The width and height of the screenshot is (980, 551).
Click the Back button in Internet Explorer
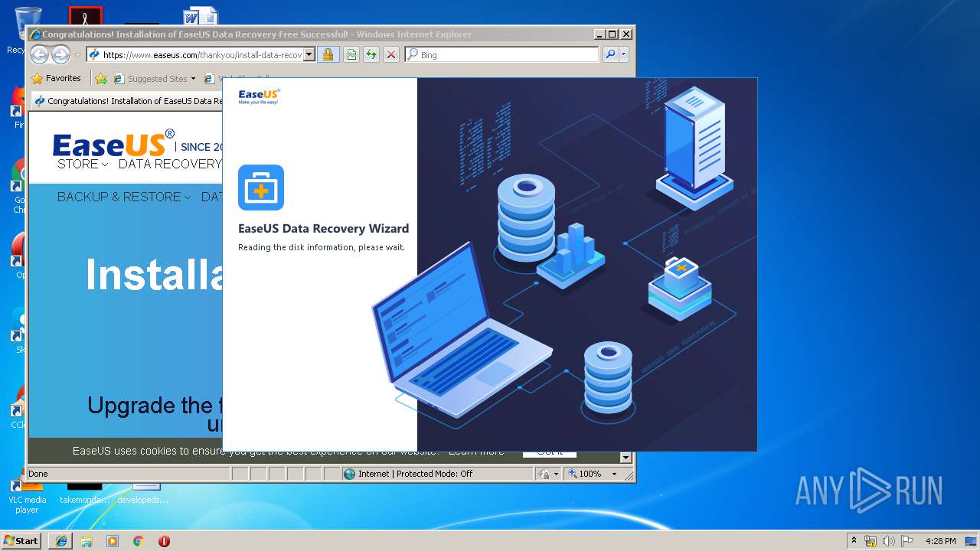40,54
